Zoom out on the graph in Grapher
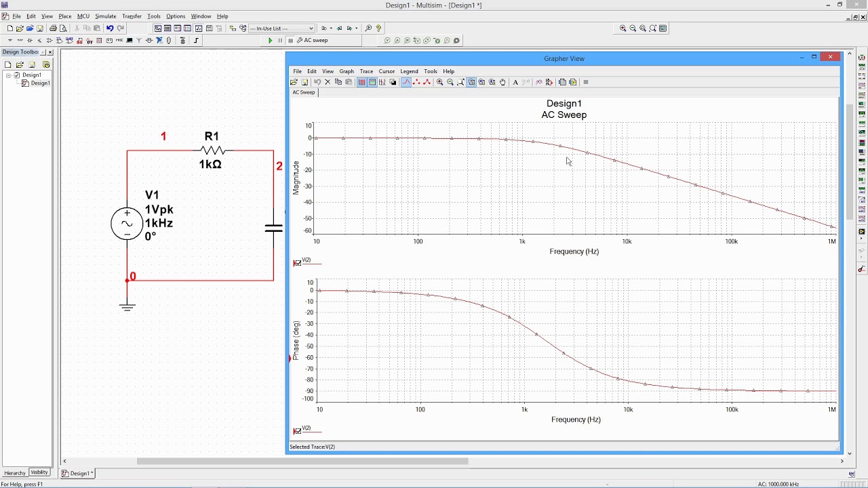This screenshot has height=488, width=868. pyautogui.click(x=450, y=82)
